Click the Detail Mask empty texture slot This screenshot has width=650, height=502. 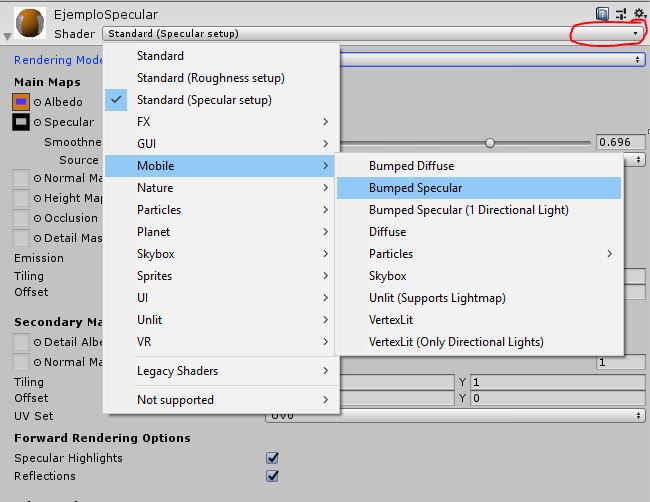[21, 238]
